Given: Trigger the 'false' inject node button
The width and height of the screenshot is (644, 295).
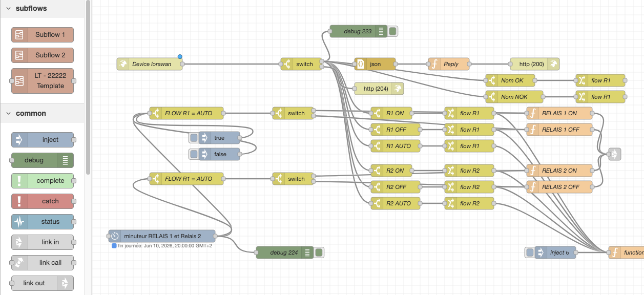Looking at the screenshot, I should (x=194, y=154).
